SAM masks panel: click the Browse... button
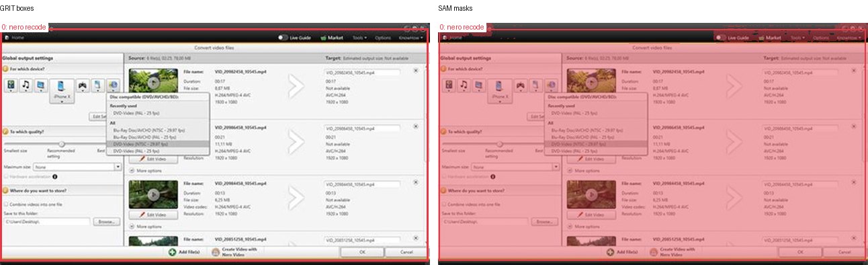This screenshot has height=265, width=868. [544, 221]
